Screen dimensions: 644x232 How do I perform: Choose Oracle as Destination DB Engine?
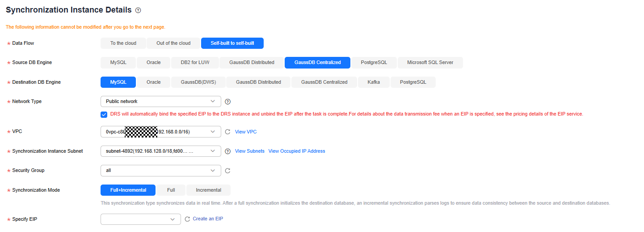[x=154, y=82]
